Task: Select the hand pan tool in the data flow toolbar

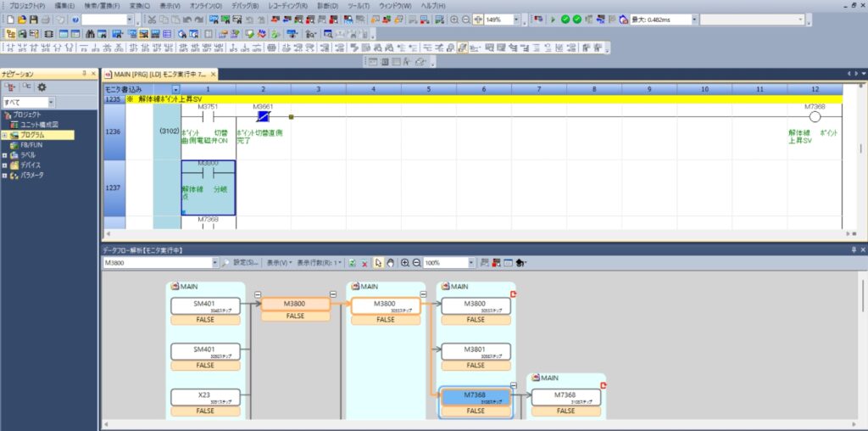Action: (390, 263)
